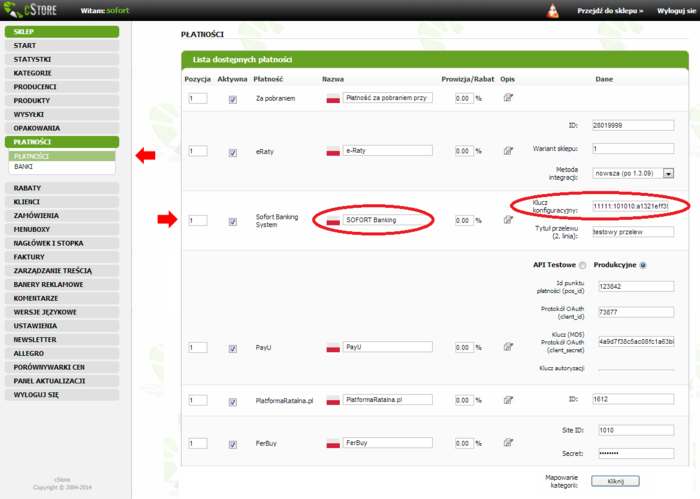This screenshot has height=499, width=700.
Task: Open STATYSTYKI in the sidebar
Action: coord(62,59)
